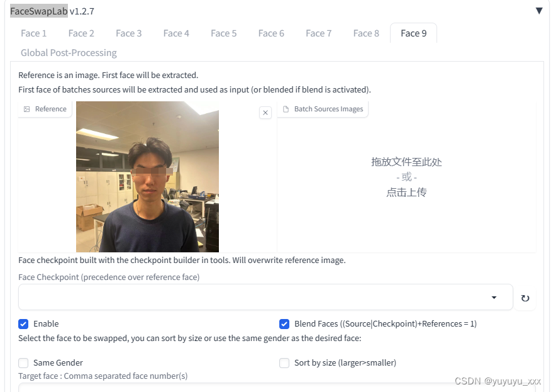
Task: Click the batch sources upload drop area
Action: [406, 177]
